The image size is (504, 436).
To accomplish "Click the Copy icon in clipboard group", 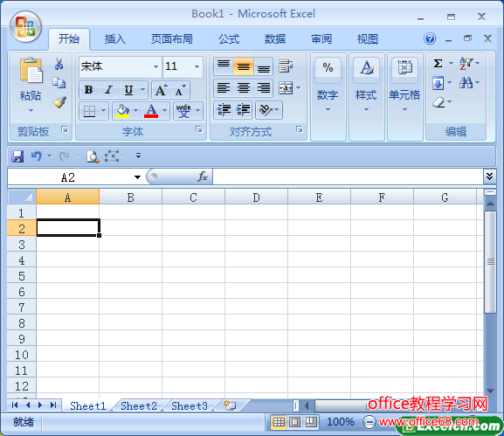I will pos(59,83).
